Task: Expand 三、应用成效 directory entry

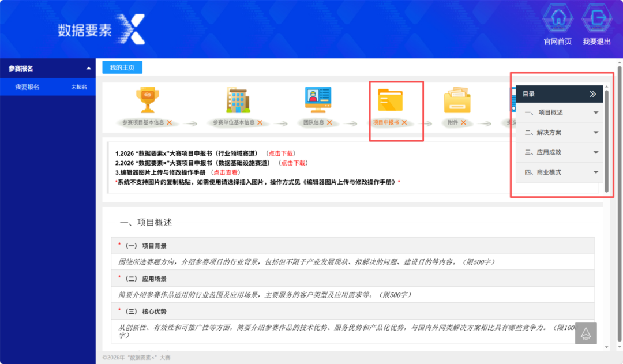Action: [x=560, y=152]
